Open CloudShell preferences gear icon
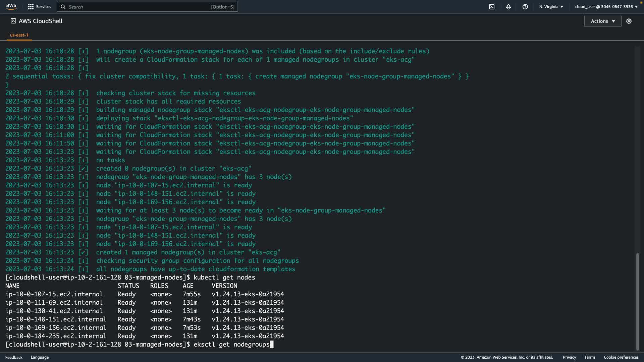The image size is (644, 362). point(629,21)
